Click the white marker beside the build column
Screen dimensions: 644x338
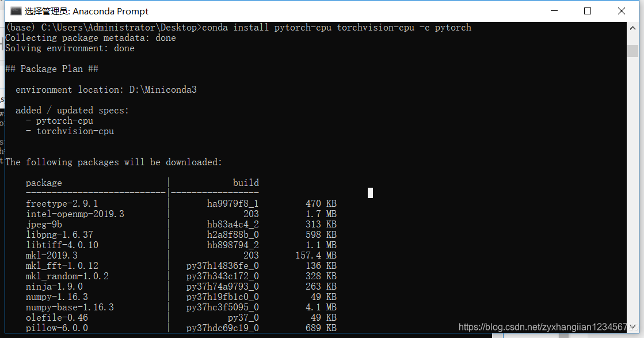pyautogui.click(x=370, y=192)
